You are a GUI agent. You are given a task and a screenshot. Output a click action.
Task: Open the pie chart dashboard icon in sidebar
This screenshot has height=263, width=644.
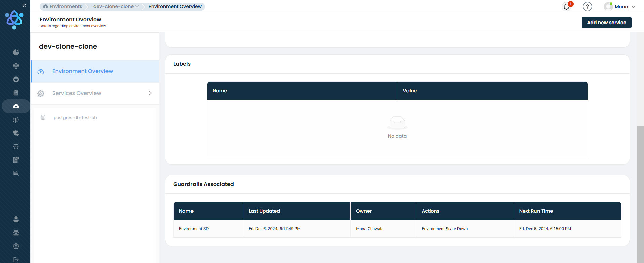(16, 52)
